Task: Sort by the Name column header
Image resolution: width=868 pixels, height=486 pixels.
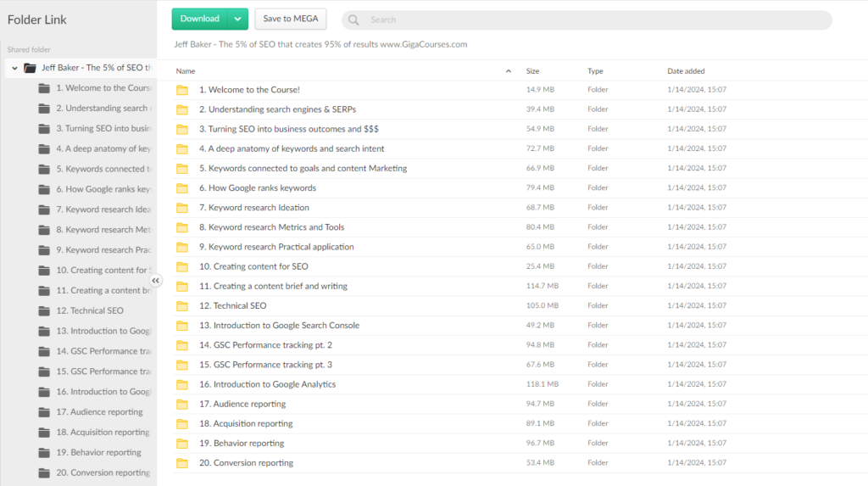Action: point(186,71)
